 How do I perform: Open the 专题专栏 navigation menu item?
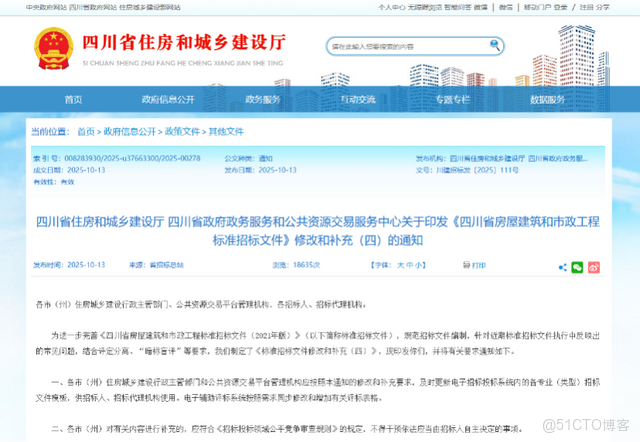pyautogui.click(x=453, y=99)
